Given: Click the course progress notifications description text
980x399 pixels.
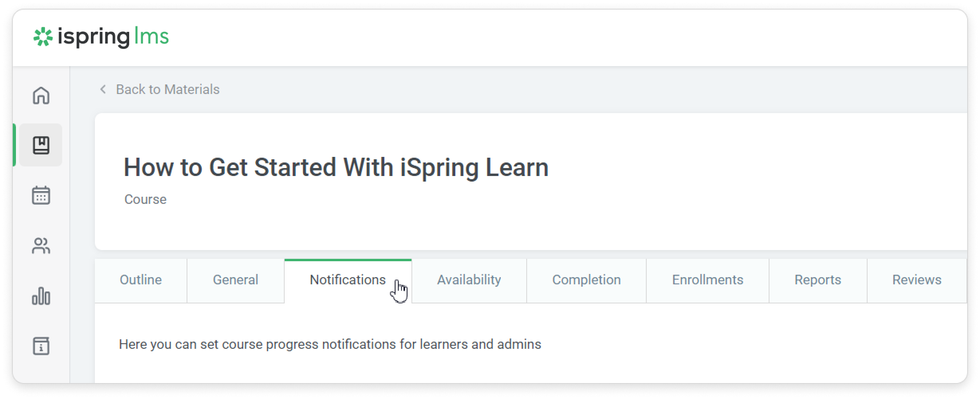Looking at the screenshot, I should 330,344.
